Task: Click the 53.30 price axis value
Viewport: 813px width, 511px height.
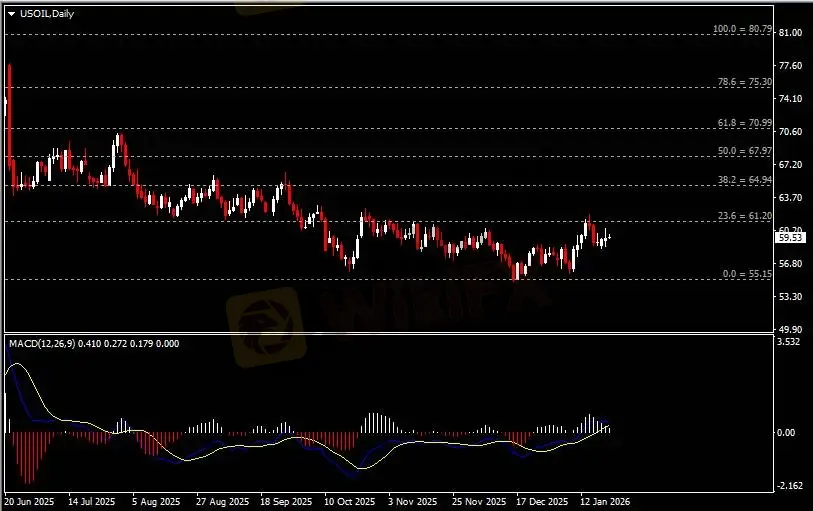Action: point(790,296)
